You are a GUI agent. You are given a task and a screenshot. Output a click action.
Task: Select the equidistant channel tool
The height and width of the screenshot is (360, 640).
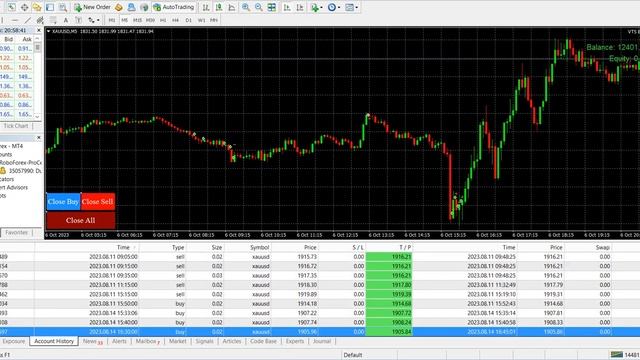point(40,20)
